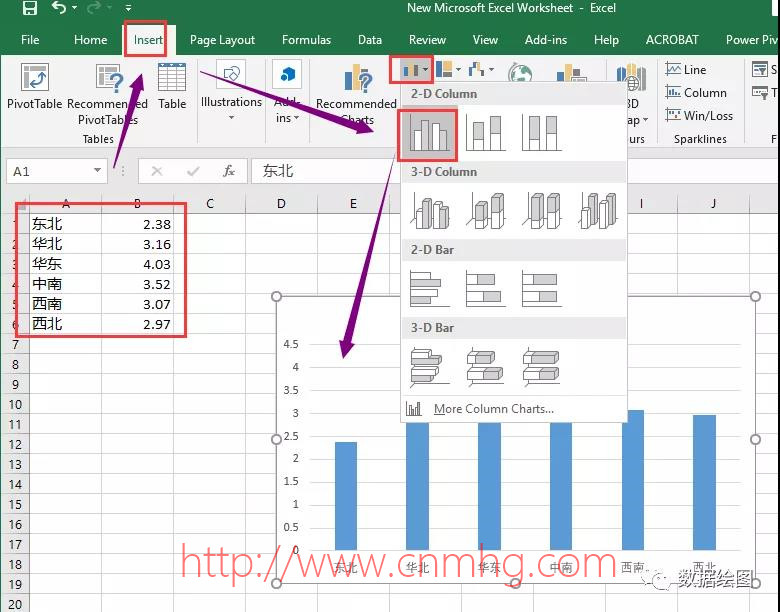
Task: Pick the 3-D Stacked Bar chart
Action: (485, 366)
